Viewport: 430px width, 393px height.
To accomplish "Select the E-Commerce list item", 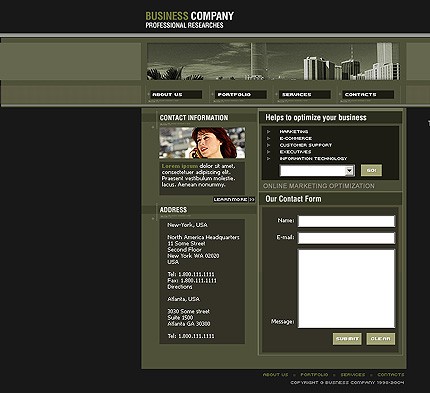I will pos(296,138).
